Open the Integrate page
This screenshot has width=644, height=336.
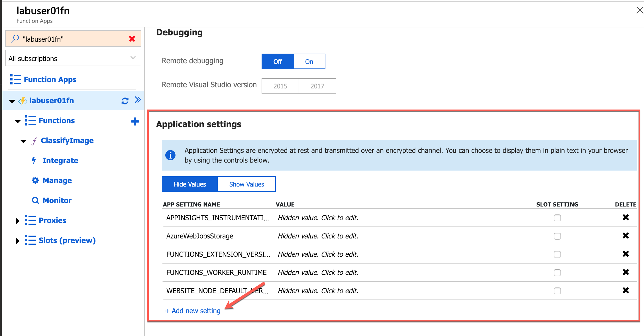60,160
